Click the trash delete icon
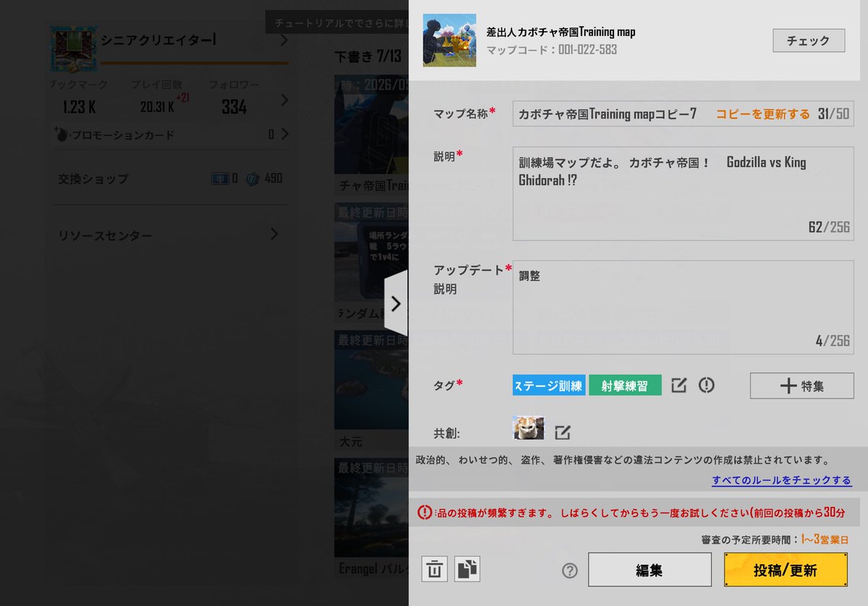The image size is (868, 606). coord(434,569)
